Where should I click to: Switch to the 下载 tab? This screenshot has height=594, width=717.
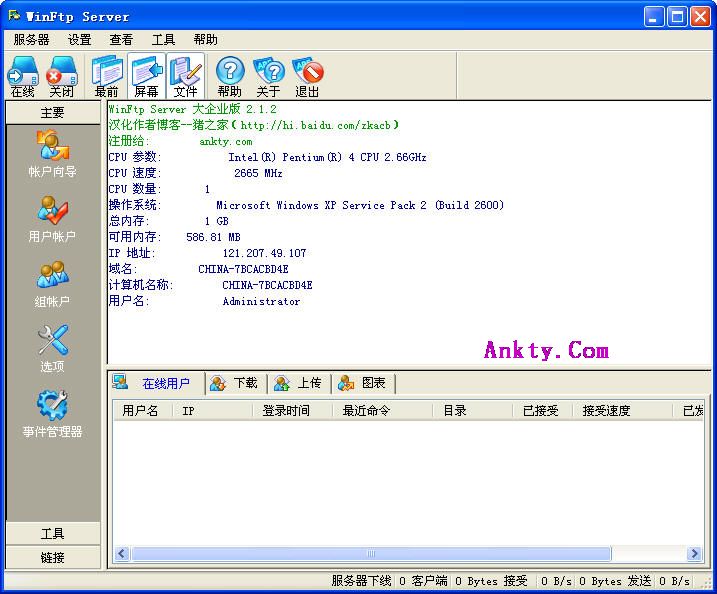[236, 383]
